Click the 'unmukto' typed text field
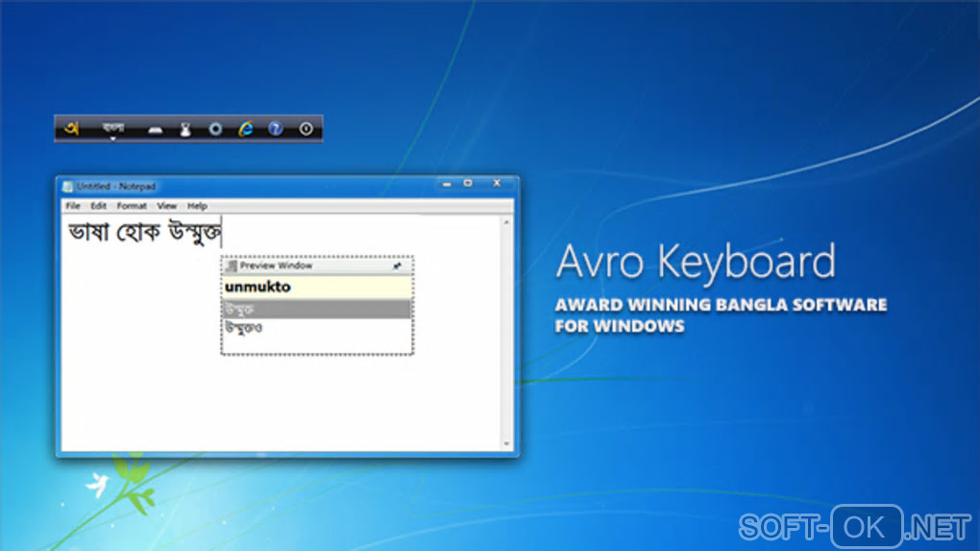This screenshot has height=551, width=980. pos(317,288)
